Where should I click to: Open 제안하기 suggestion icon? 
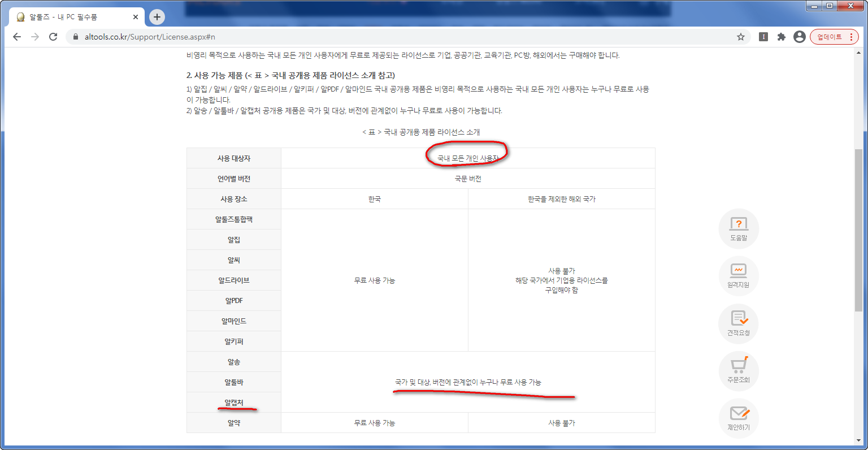tap(739, 419)
